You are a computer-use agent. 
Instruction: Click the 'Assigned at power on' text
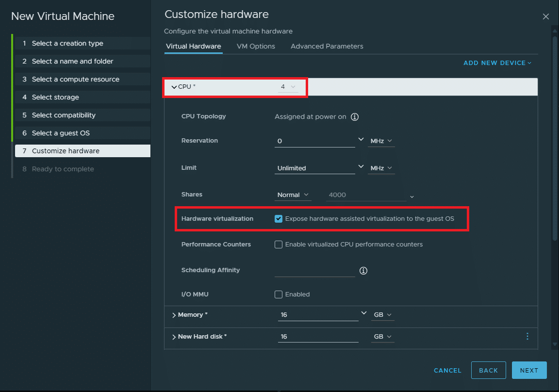tap(310, 117)
